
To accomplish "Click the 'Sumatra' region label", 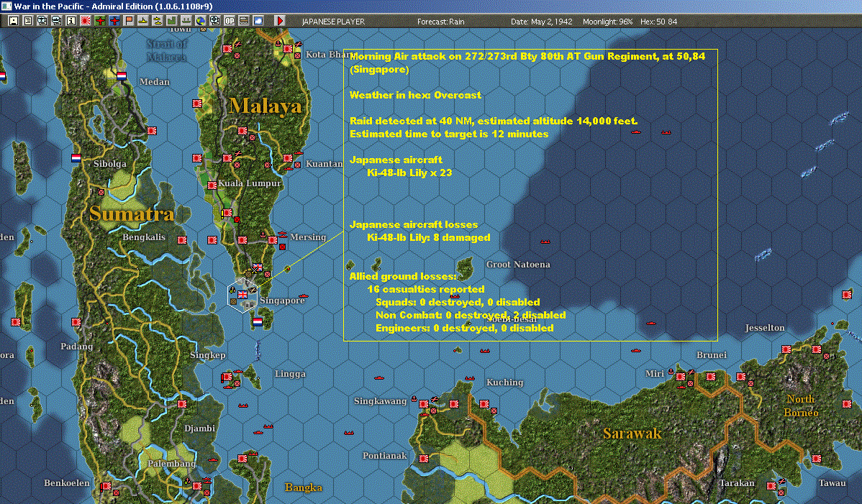I will click(132, 214).
